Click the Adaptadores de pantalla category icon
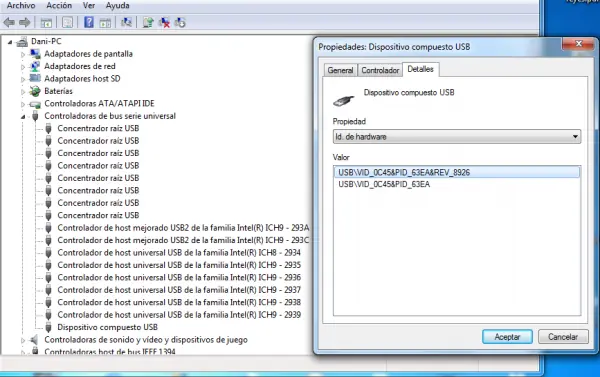 click(35, 54)
